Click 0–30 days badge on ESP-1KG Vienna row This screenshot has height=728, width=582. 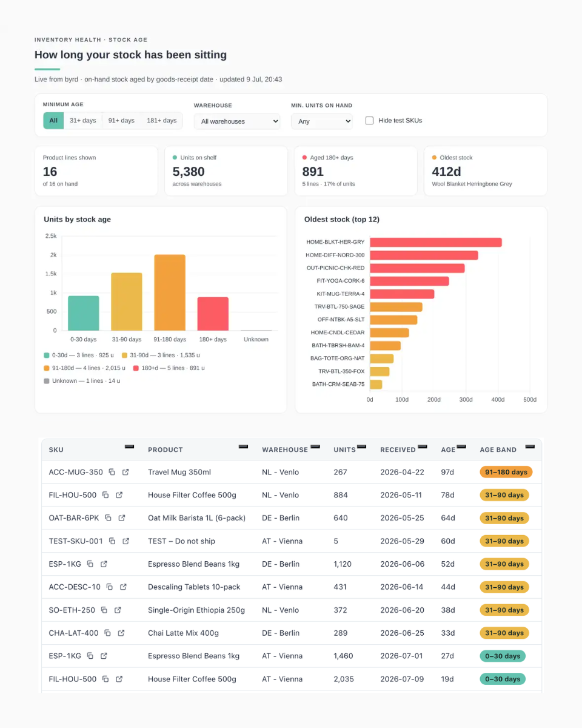point(503,656)
